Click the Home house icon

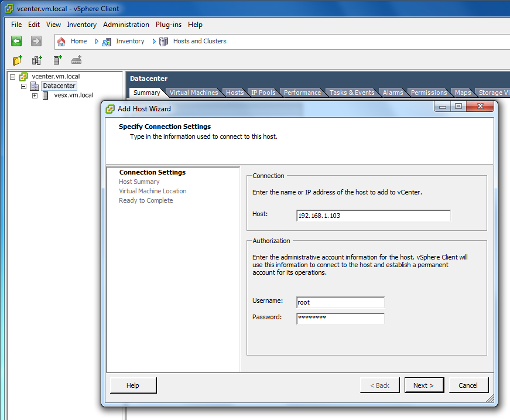[x=61, y=42]
